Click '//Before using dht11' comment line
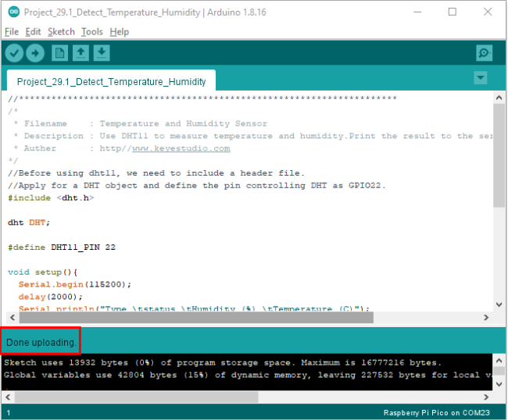 point(156,173)
